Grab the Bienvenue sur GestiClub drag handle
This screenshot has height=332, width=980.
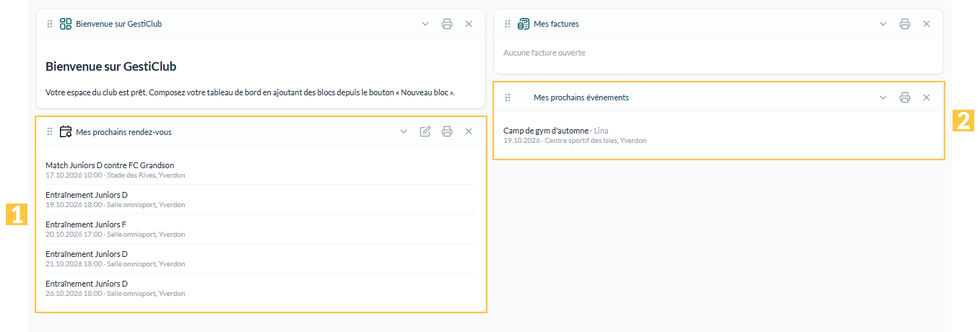(x=50, y=24)
